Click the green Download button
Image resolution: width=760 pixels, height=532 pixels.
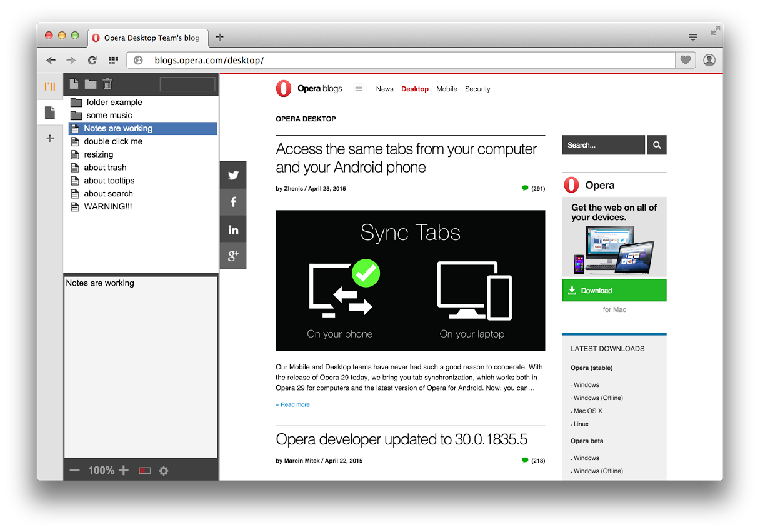coord(614,290)
